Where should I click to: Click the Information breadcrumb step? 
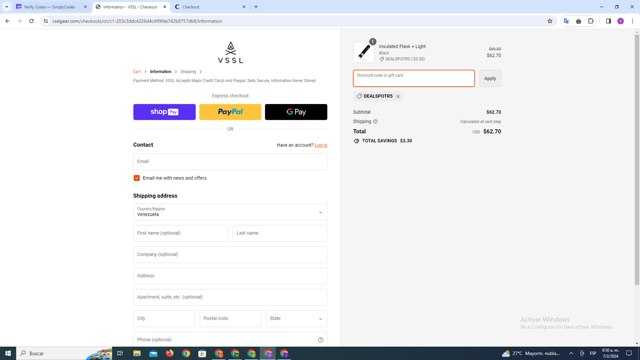[160, 71]
